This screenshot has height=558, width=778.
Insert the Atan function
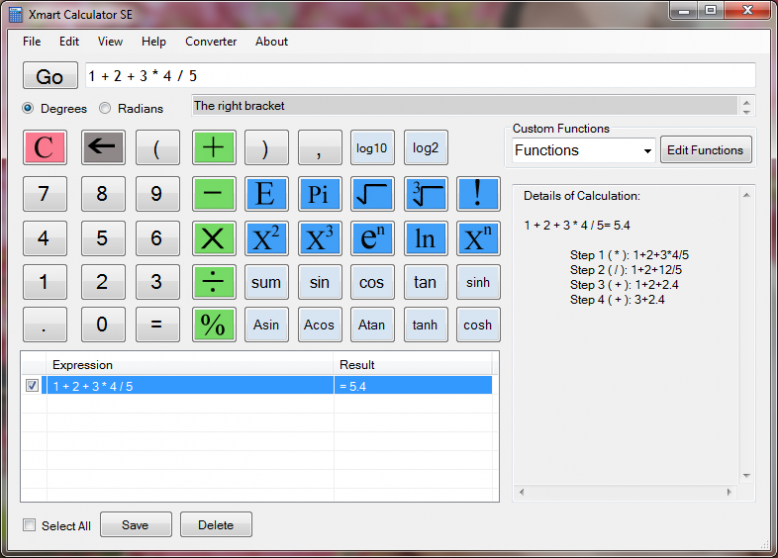point(372,325)
